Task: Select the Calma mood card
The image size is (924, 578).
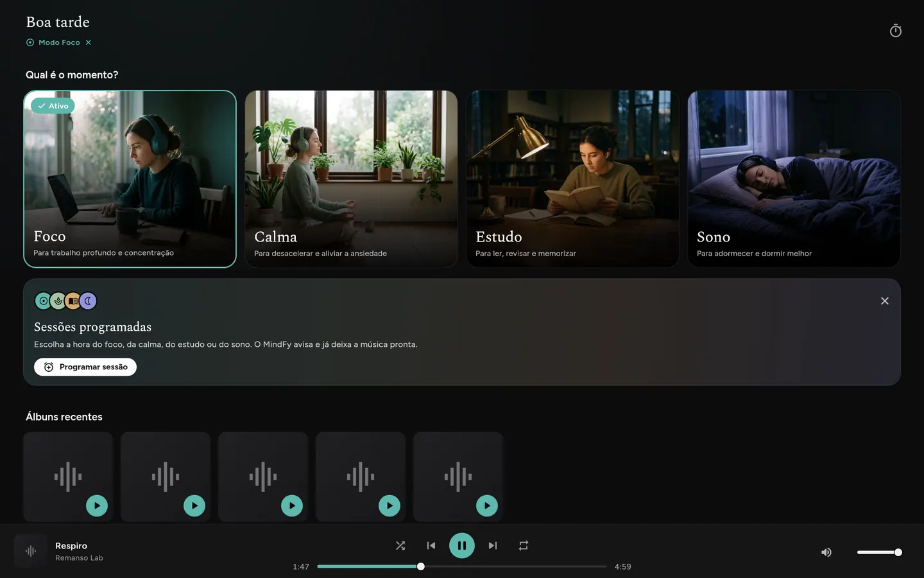Action: point(351,179)
